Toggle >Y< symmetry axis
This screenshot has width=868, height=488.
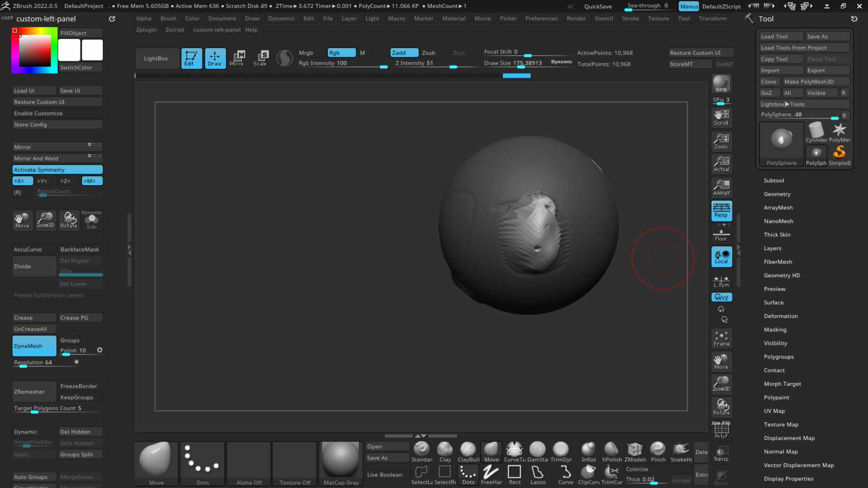[42, 181]
